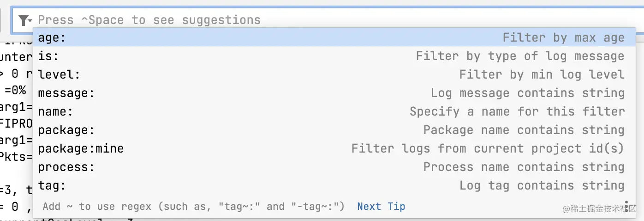644x221 pixels.
Task: Pick the 'level:' filter suggestion
Action: point(59,75)
